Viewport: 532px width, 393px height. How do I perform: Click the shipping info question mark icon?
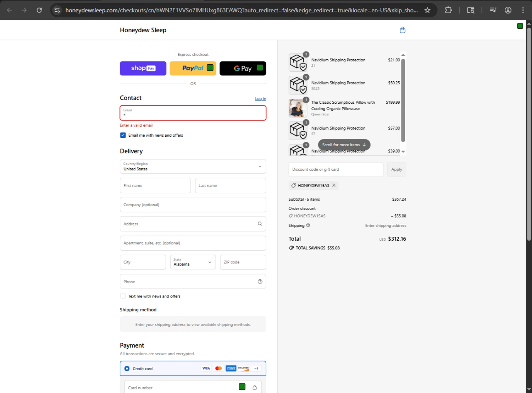(x=308, y=225)
